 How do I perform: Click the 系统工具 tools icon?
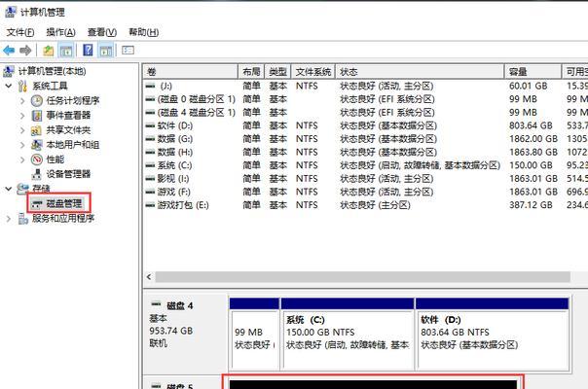(x=22, y=86)
